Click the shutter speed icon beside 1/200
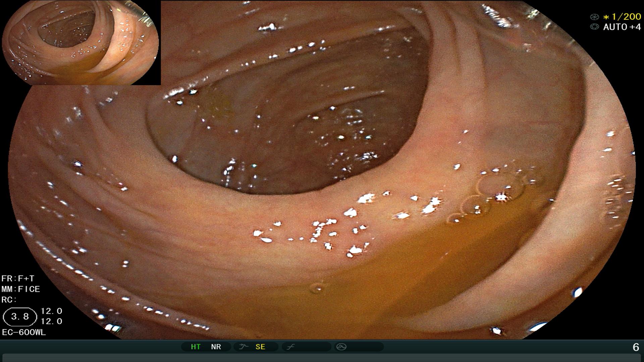Image resolution: width=644 pixels, height=362 pixels. click(x=594, y=17)
